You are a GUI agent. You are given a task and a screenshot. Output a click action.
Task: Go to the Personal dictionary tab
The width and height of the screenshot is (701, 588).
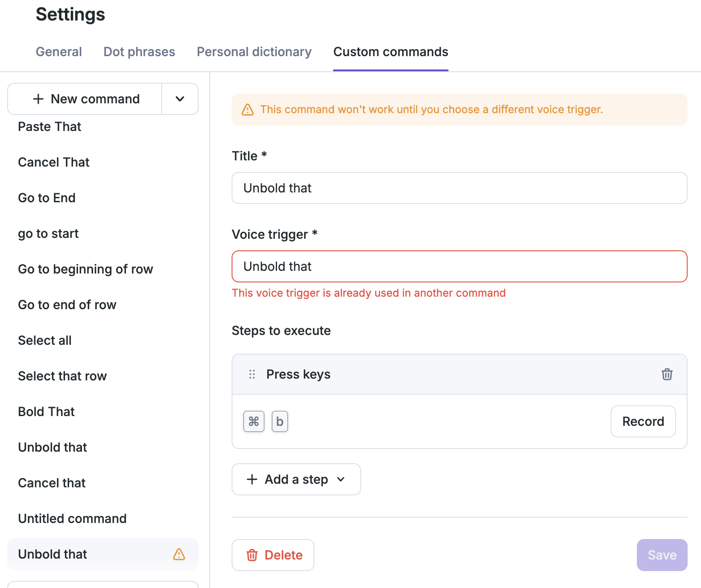point(254,52)
